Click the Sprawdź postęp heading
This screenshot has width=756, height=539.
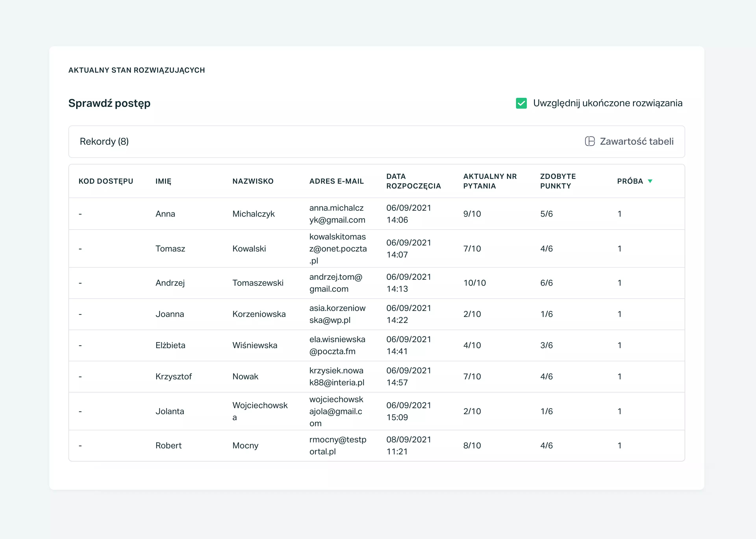(109, 103)
